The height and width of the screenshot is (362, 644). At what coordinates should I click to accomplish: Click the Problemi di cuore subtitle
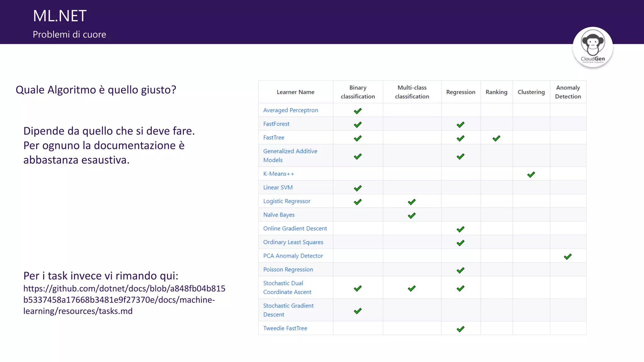coord(69,34)
